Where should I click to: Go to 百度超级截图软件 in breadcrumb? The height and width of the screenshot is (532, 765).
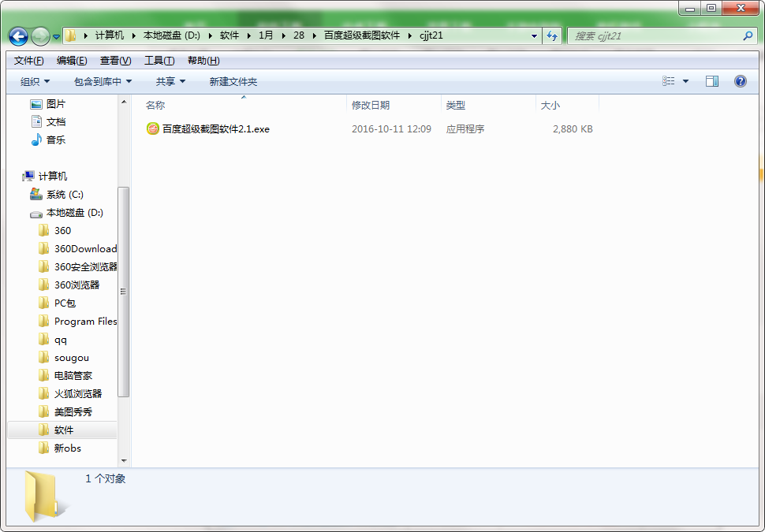pyautogui.click(x=362, y=35)
